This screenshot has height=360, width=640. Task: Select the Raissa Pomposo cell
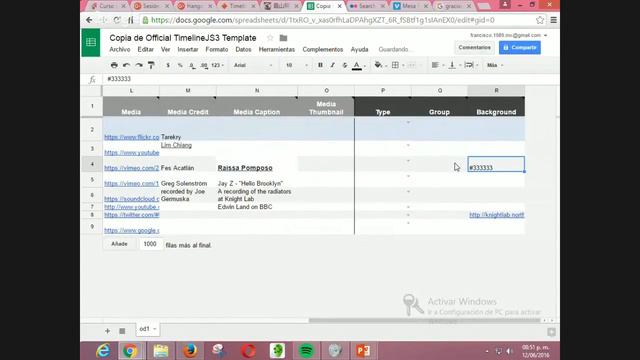point(257,164)
